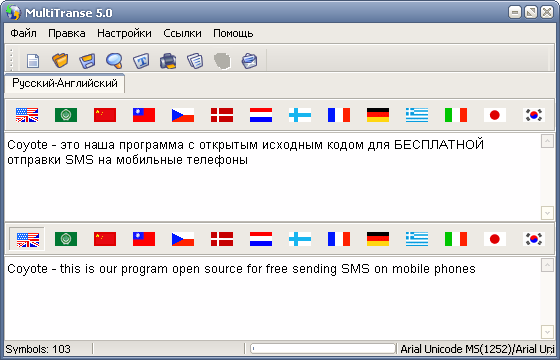
Task: Select Finnish flag in the source language row
Action: (x=300, y=115)
